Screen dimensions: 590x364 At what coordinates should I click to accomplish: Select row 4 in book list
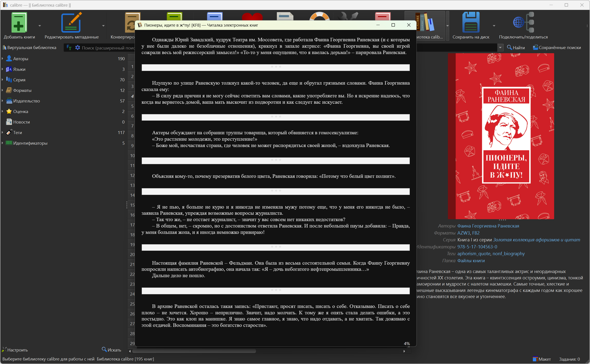pos(132,96)
